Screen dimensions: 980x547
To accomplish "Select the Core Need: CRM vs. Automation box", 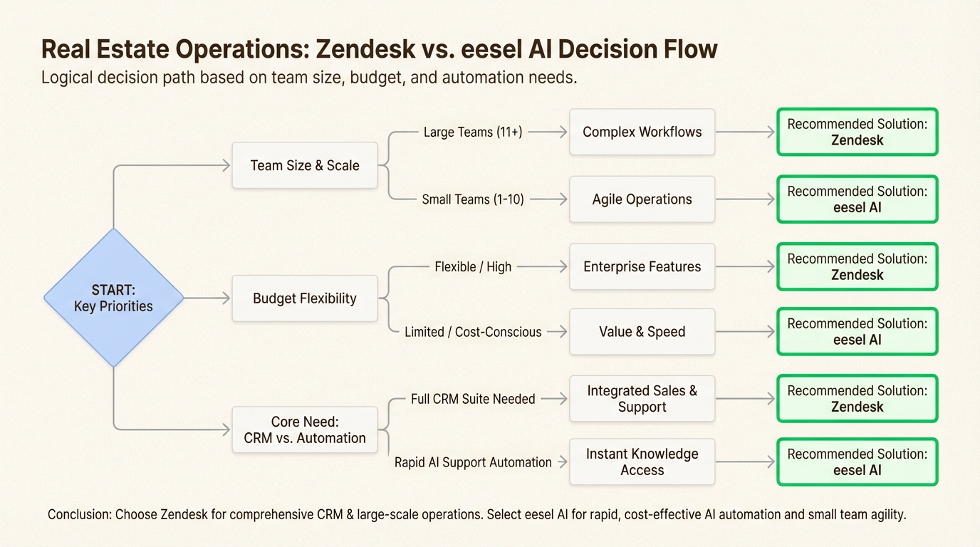I will point(305,430).
